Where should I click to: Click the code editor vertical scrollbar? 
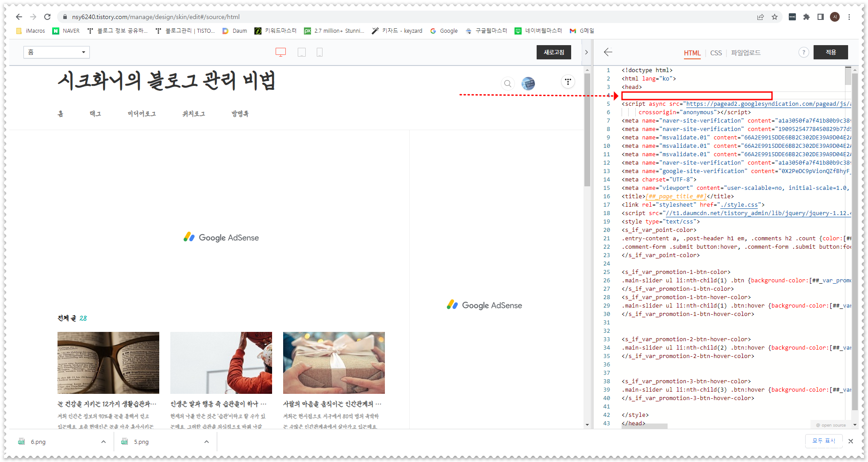pos(855,241)
